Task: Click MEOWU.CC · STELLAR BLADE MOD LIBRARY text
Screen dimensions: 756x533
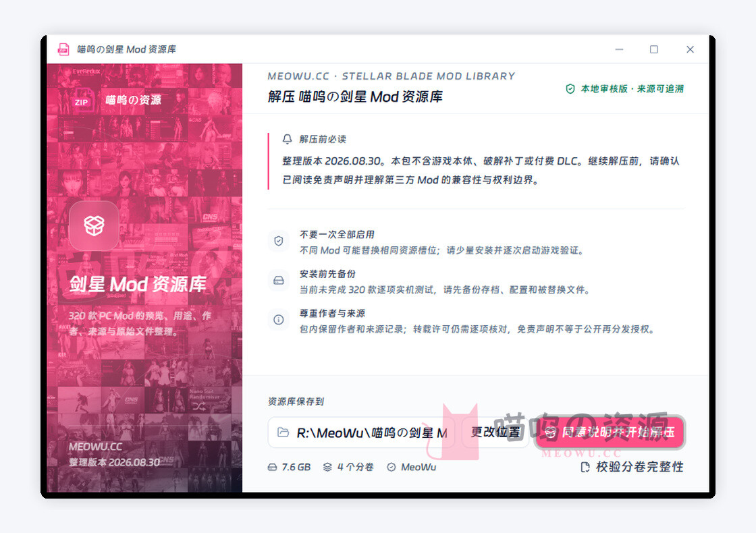Action: coord(391,76)
